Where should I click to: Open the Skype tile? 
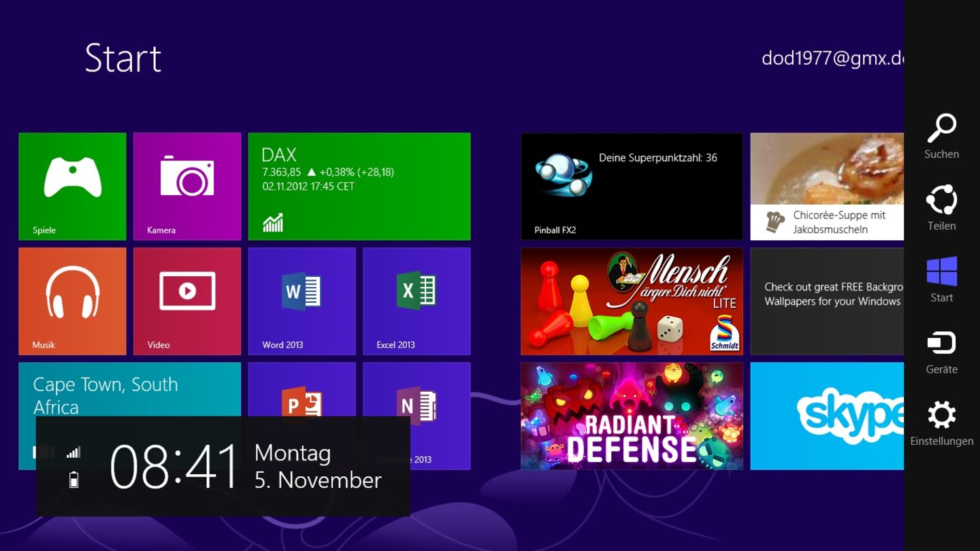[827, 416]
